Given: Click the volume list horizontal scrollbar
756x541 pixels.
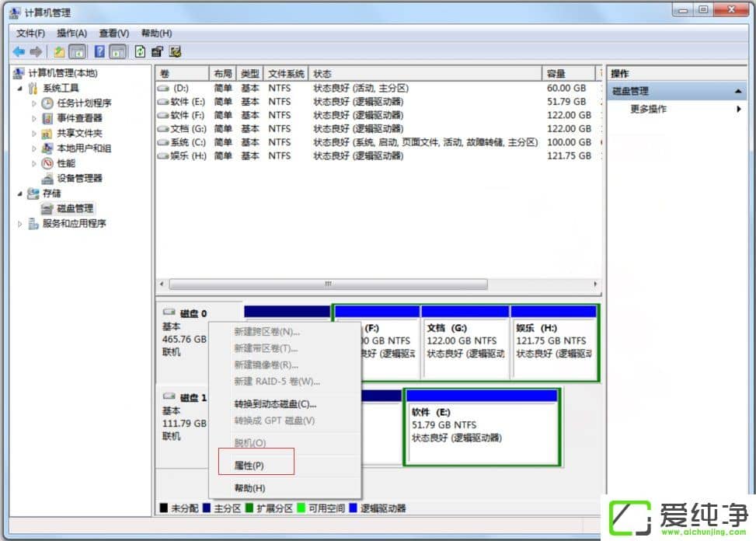Looking at the screenshot, I should [328, 284].
